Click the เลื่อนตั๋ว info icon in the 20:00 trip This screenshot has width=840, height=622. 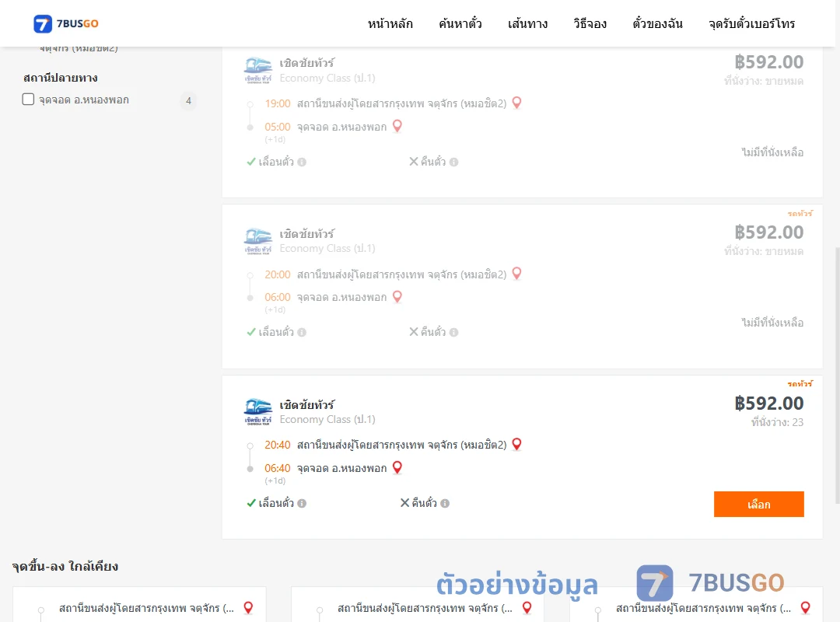point(302,332)
